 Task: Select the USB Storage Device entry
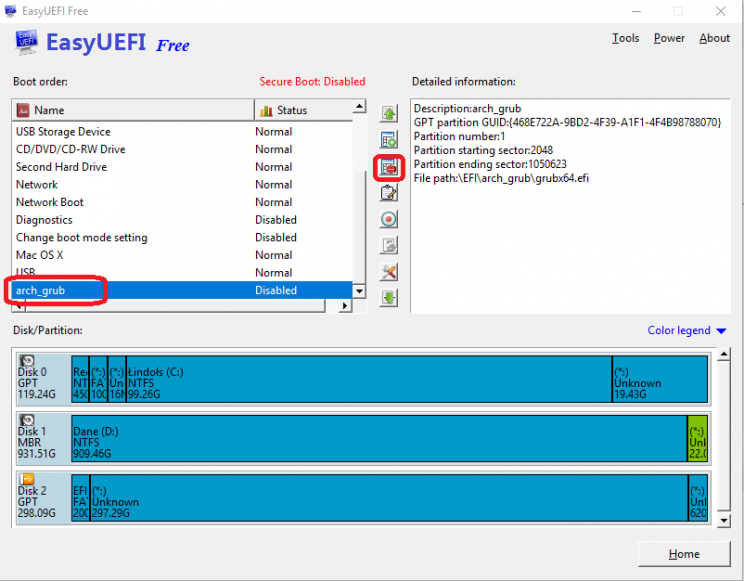(63, 132)
